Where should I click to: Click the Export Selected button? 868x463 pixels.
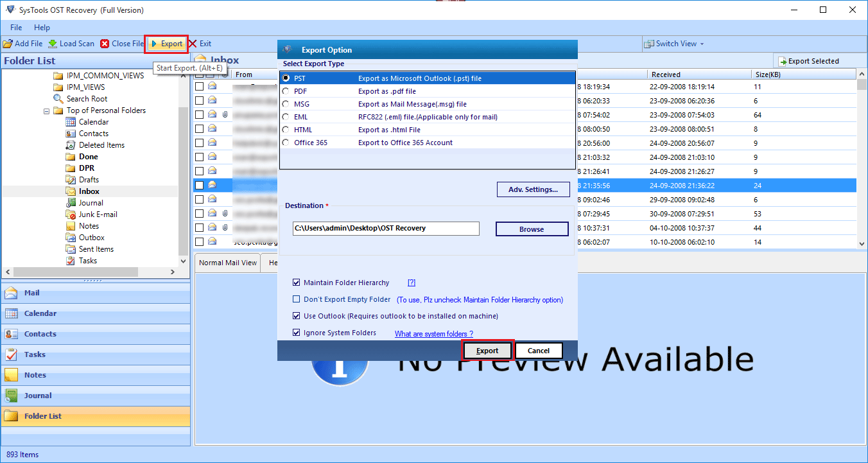808,61
